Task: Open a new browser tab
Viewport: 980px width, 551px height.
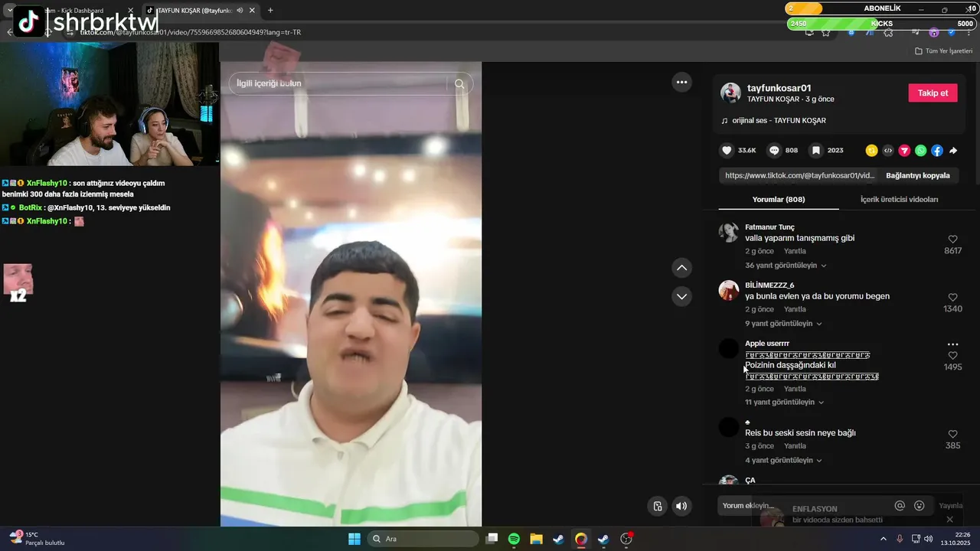Action: (270, 10)
